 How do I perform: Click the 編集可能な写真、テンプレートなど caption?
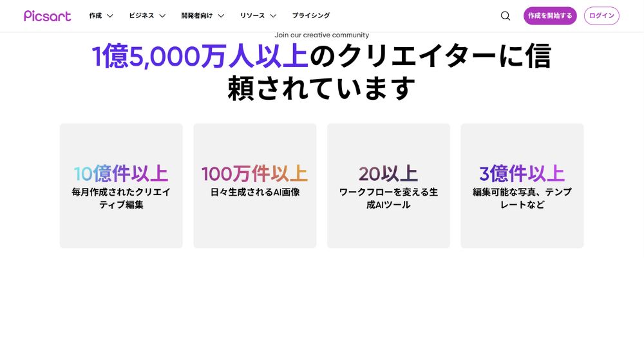click(522, 198)
